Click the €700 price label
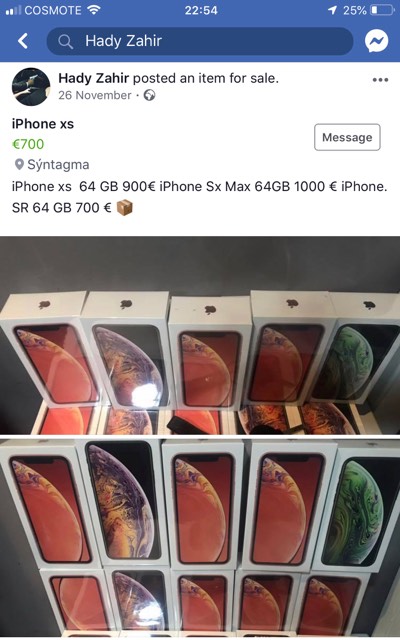Image resolution: width=400 pixels, height=640 pixels. 28,144
